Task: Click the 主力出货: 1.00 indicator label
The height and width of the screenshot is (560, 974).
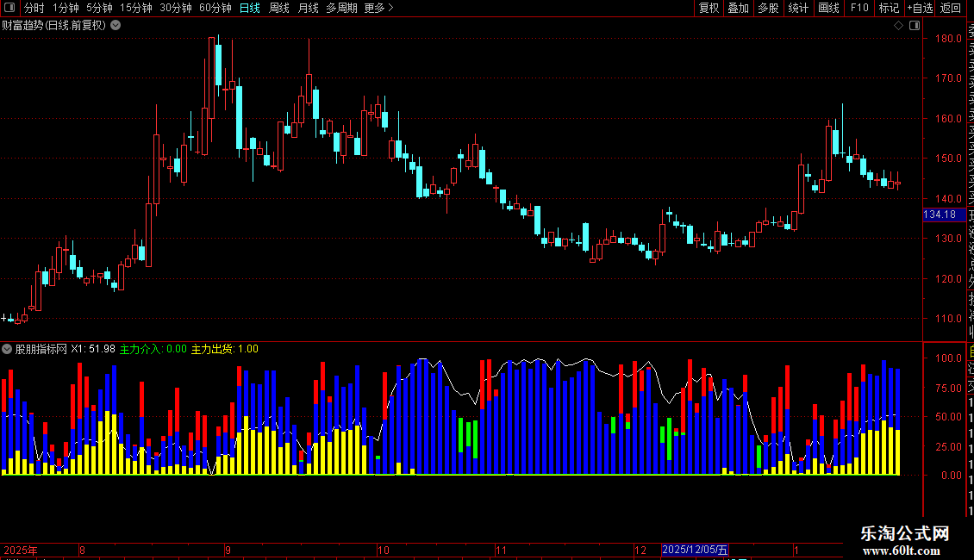Action: click(x=224, y=349)
